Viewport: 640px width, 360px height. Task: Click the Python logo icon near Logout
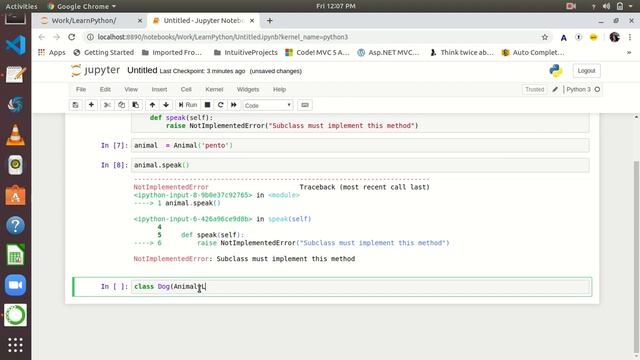point(556,71)
